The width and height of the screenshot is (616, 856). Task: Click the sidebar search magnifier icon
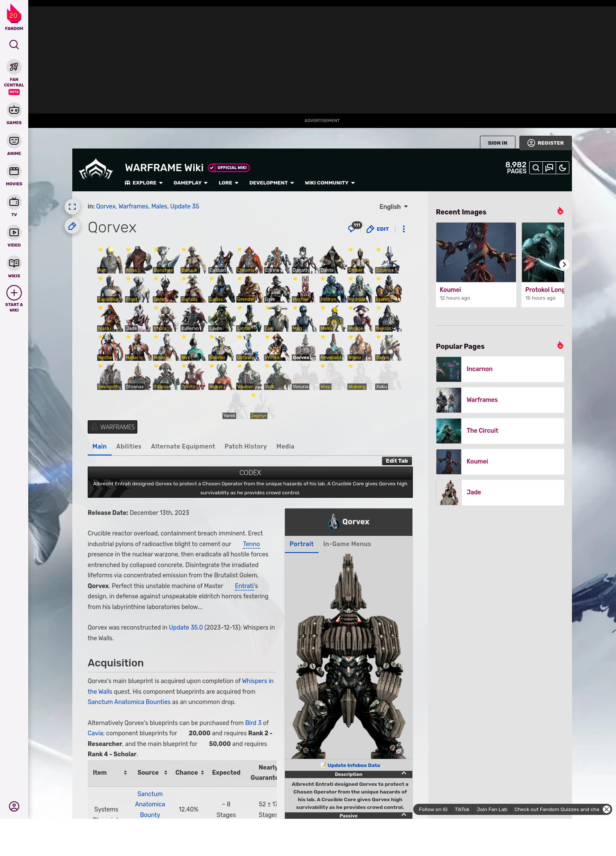[14, 45]
